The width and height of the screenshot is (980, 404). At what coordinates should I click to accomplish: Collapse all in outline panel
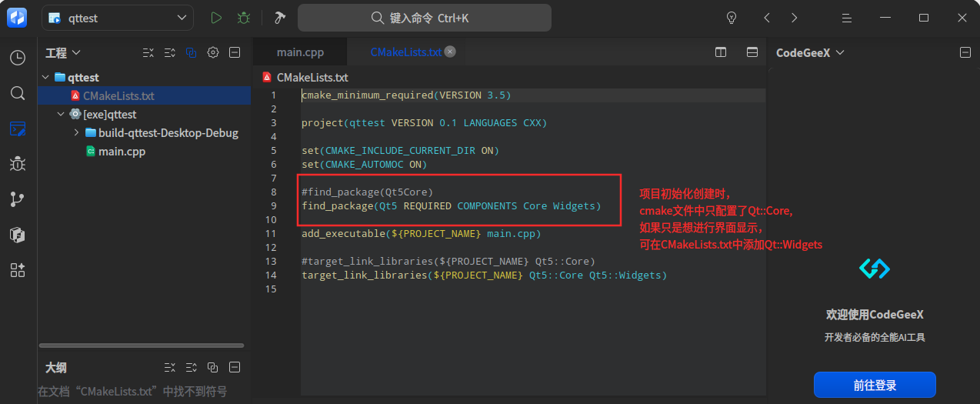click(x=170, y=368)
